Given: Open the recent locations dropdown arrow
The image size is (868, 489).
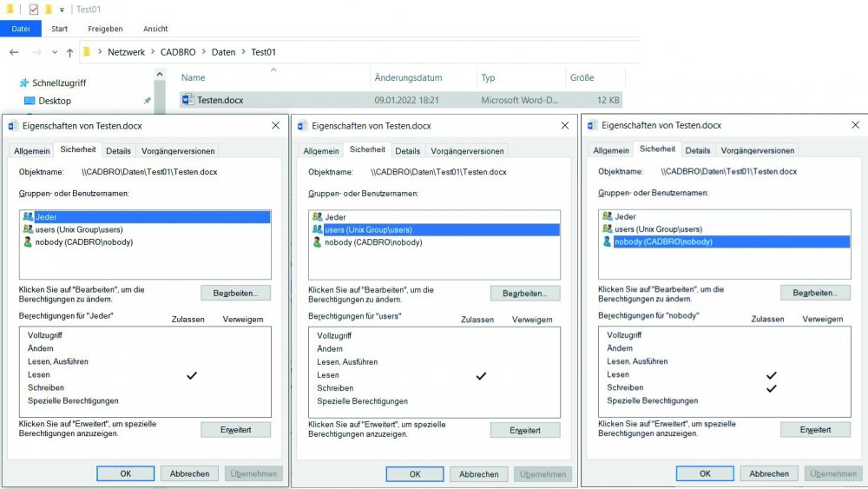Looking at the screenshot, I should (x=54, y=53).
